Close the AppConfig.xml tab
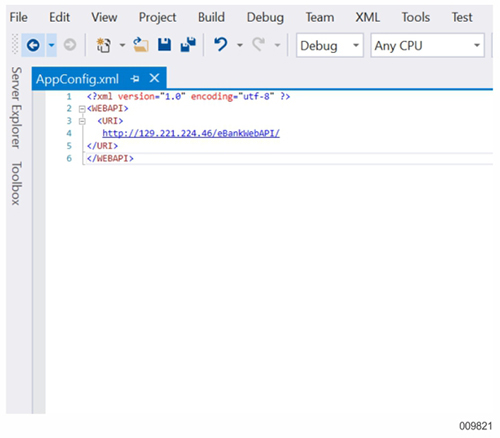 pos(154,79)
